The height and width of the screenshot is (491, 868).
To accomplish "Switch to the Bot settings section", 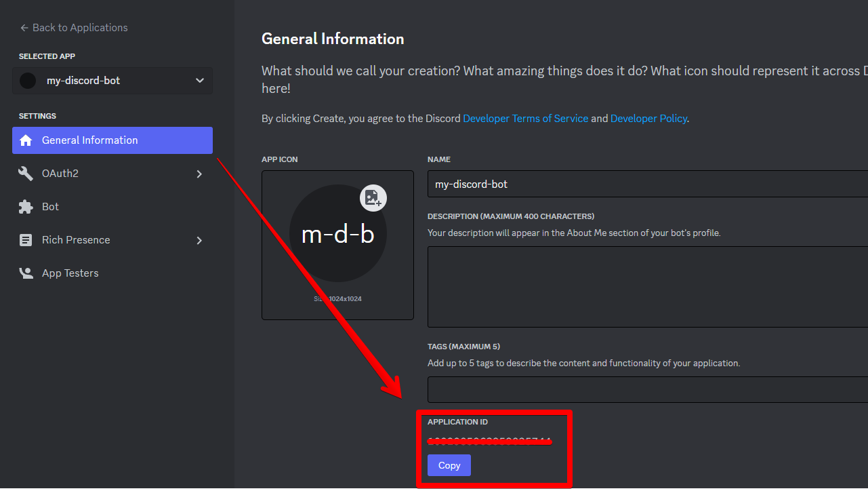I will (x=51, y=206).
